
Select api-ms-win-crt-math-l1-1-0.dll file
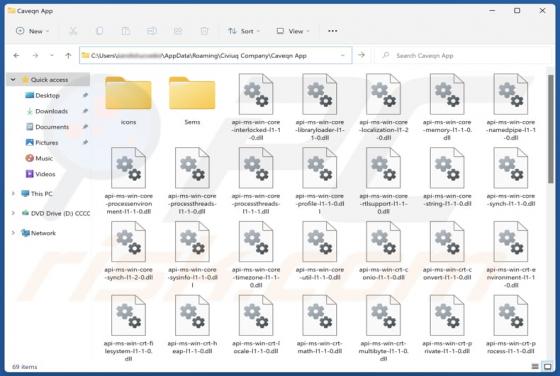(x=320, y=325)
